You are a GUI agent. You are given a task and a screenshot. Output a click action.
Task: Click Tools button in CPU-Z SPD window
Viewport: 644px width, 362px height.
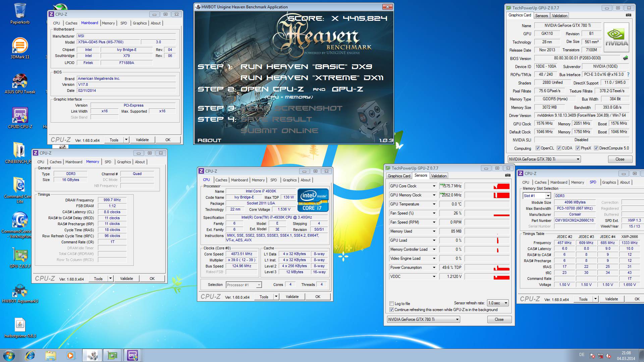click(583, 299)
